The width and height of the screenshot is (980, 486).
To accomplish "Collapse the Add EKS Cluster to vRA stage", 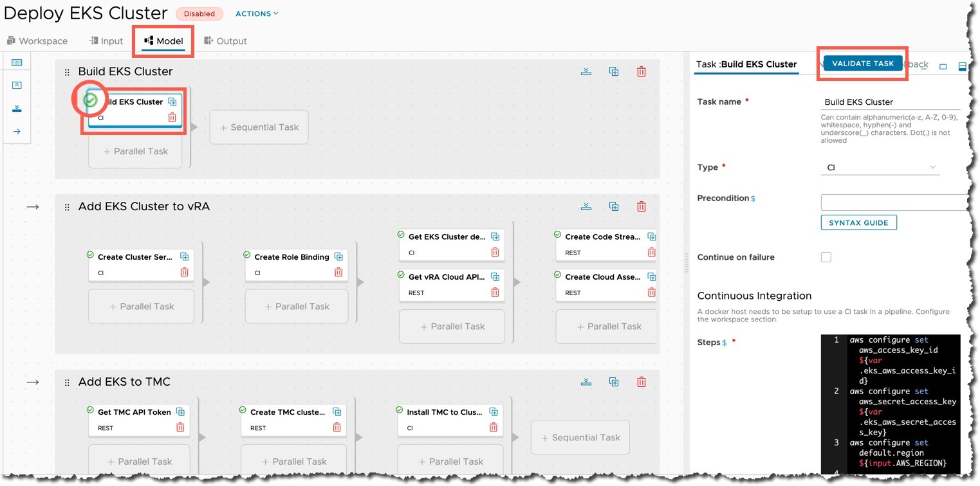I will point(586,206).
